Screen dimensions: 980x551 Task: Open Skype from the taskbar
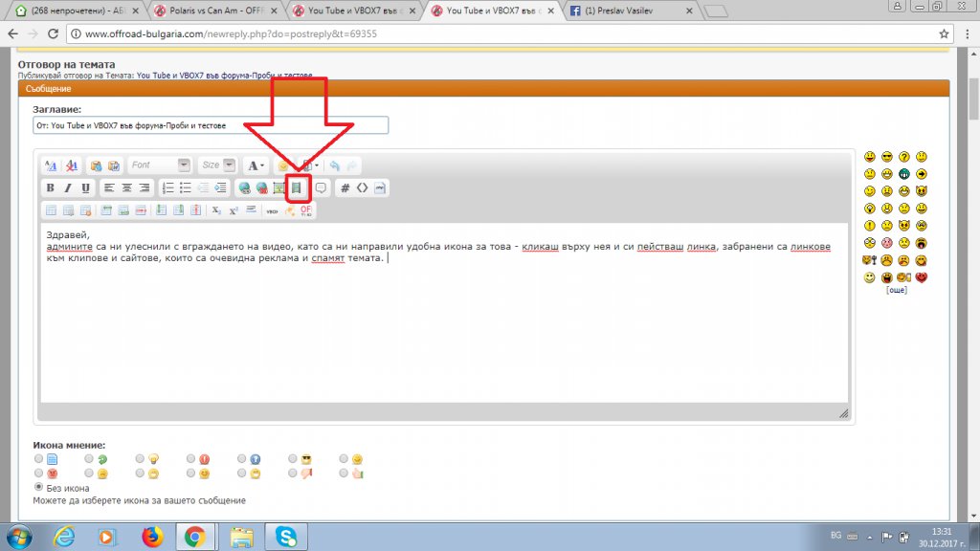coord(286,537)
